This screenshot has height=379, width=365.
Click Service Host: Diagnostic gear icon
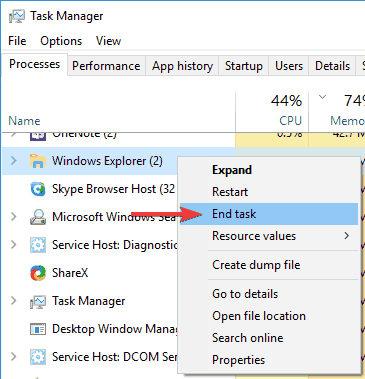pyautogui.click(x=38, y=245)
